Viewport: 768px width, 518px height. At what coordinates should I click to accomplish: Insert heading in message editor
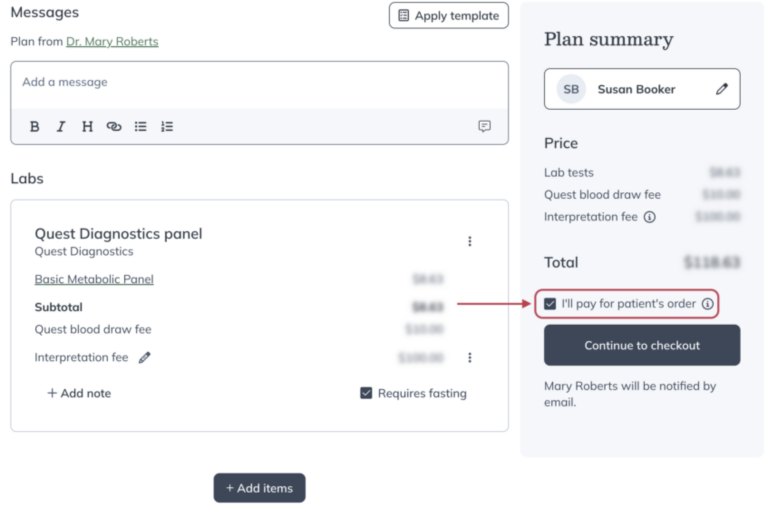pos(87,127)
